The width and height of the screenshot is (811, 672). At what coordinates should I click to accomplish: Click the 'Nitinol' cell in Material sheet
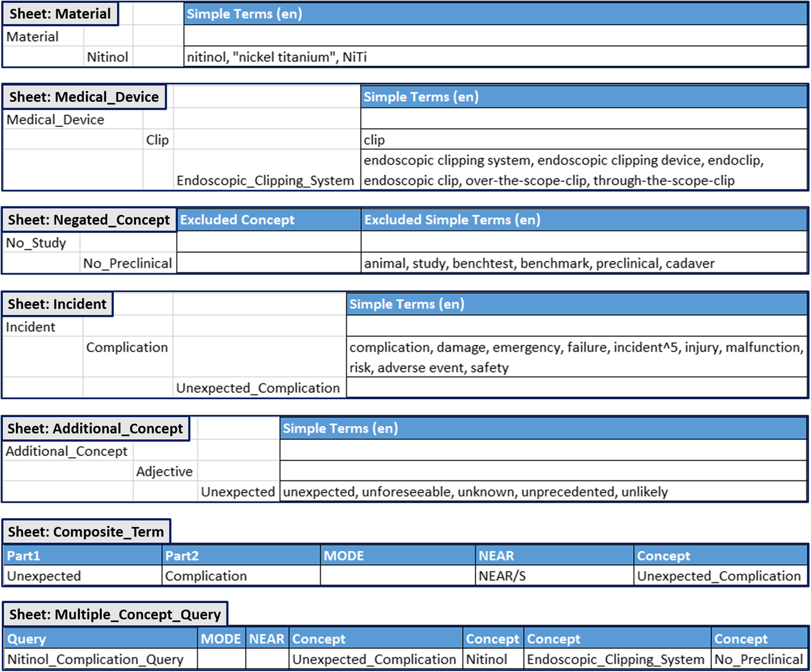pos(108,57)
